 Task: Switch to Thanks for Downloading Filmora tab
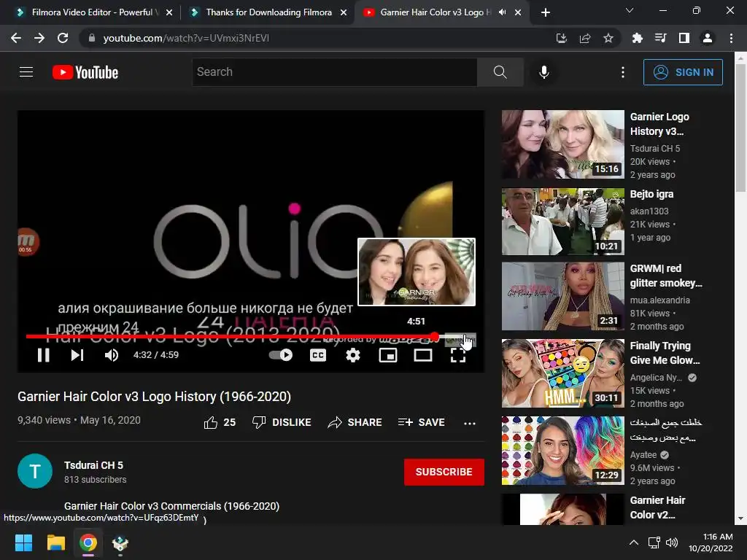268,12
